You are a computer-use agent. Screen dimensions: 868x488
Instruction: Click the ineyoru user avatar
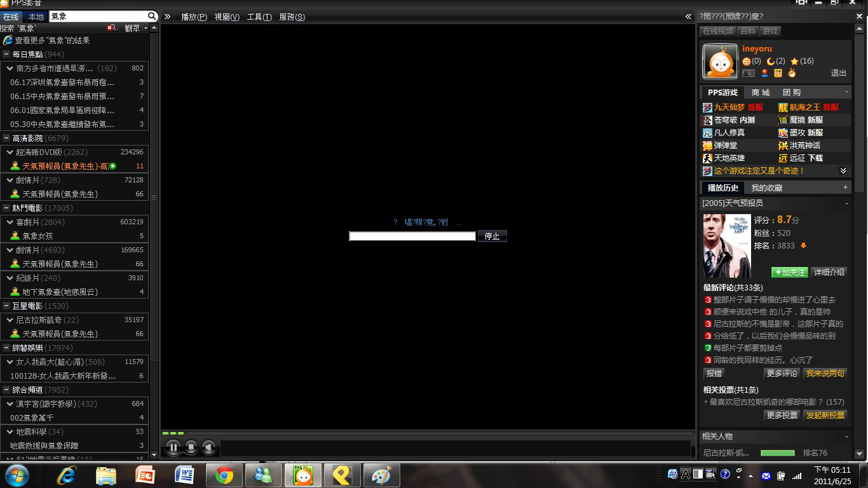pos(720,61)
